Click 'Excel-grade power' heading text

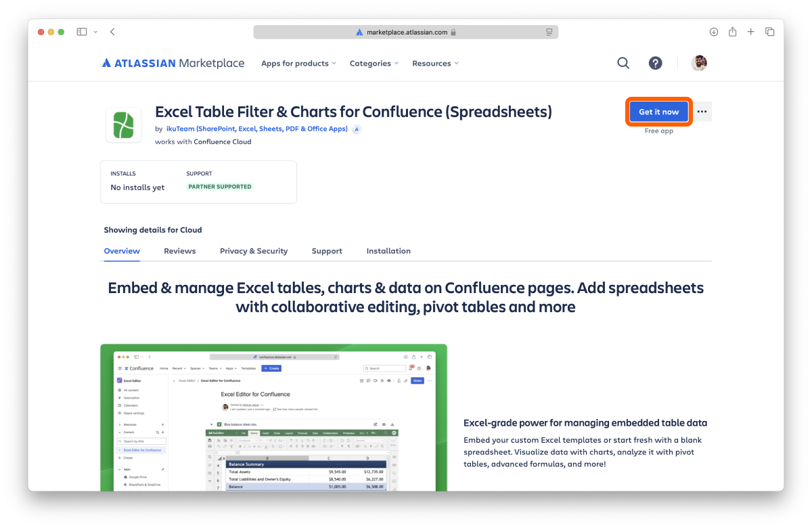coord(585,423)
